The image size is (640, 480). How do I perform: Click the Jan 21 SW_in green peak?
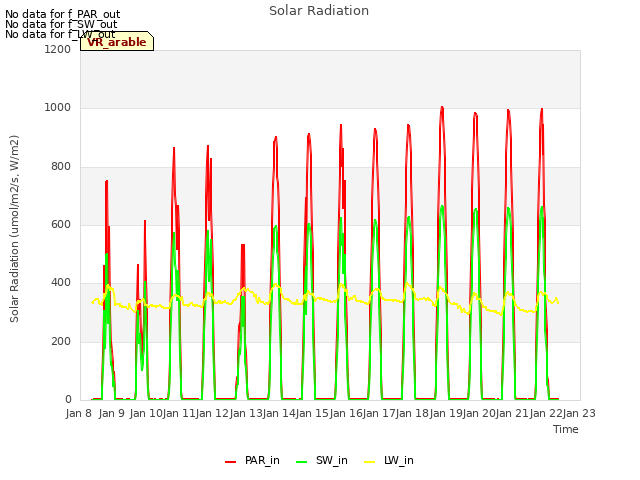pos(542,207)
